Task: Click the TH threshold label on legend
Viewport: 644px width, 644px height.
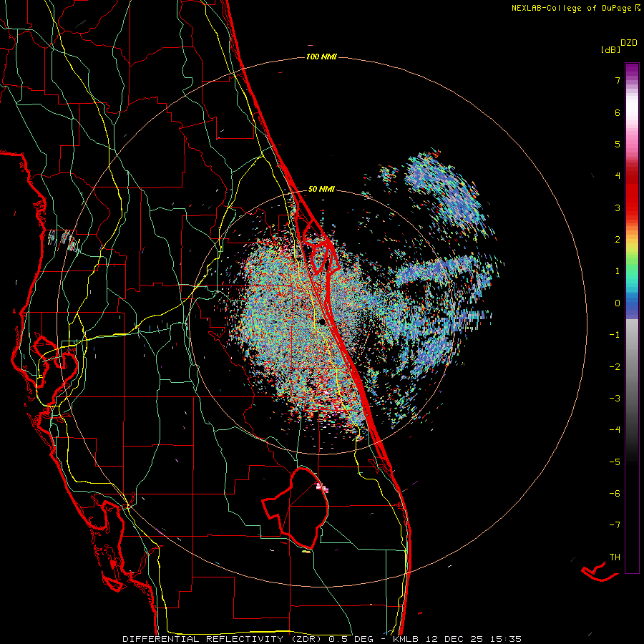Action: tap(615, 557)
